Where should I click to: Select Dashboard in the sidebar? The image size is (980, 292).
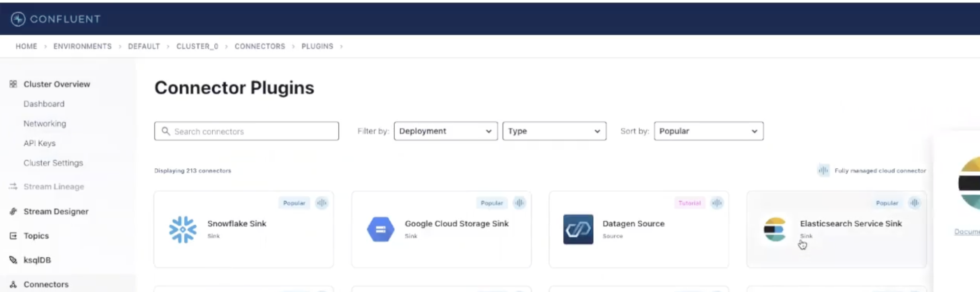click(x=44, y=104)
